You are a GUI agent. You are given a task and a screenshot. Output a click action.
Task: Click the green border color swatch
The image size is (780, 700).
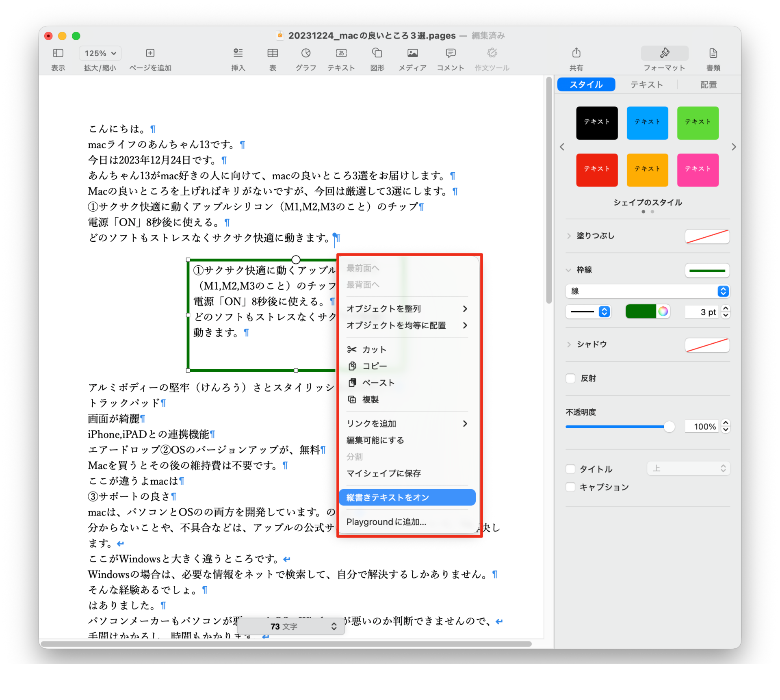click(640, 312)
